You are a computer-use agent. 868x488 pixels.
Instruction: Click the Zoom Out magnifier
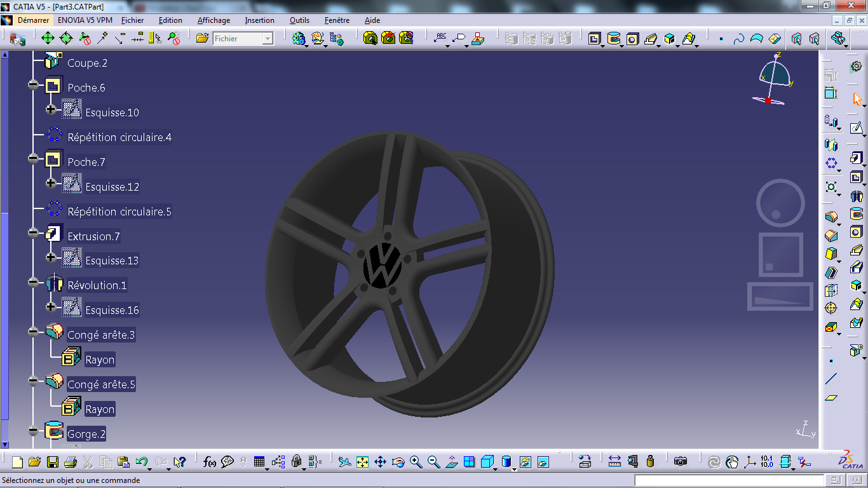[x=433, y=462]
